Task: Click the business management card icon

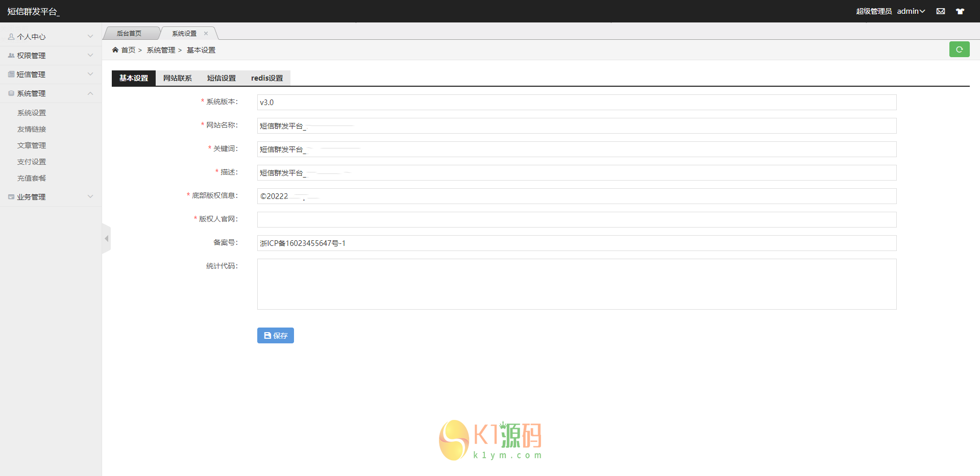Action: (11, 197)
